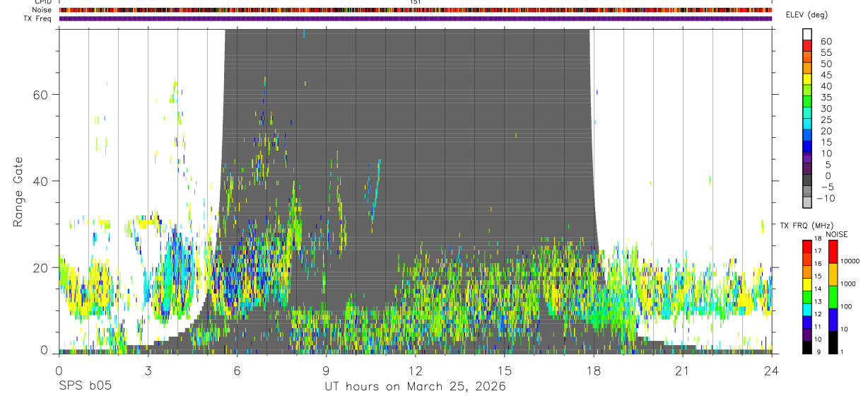This screenshot has height=401, width=868.
Task: Click the 18 hour tick label
Action: pyautogui.click(x=594, y=371)
